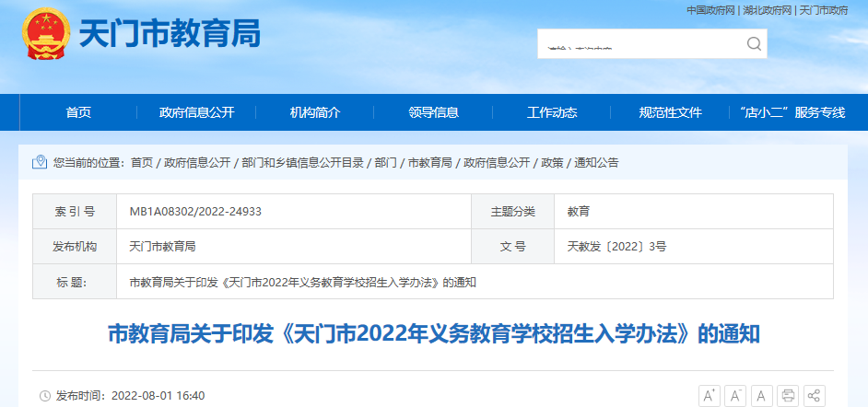The image size is (868, 407).
Task: Select the title text in table row
Action: (x=303, y=282)
